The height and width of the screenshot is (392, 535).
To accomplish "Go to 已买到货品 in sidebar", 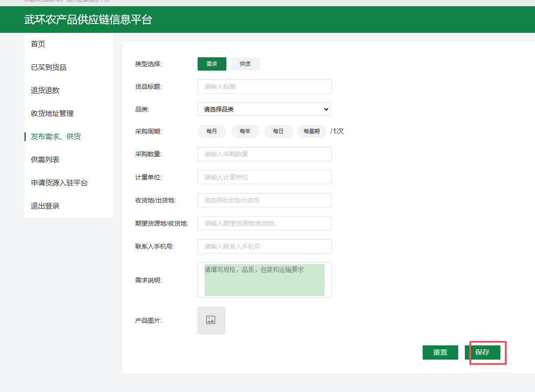I will (x=49, y=67).
